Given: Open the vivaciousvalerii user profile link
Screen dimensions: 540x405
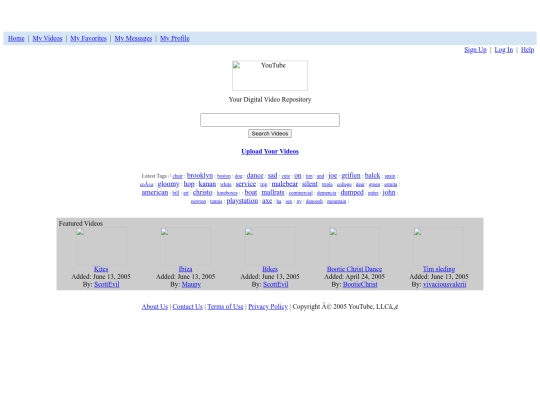Looking at the screenshot, I should [445, 284].
